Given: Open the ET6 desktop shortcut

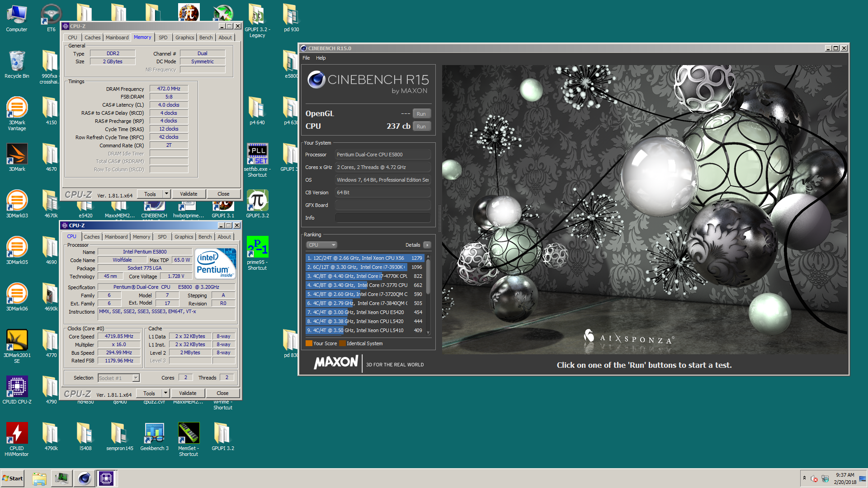Looking at the screenshot, I should click(51, 18).
